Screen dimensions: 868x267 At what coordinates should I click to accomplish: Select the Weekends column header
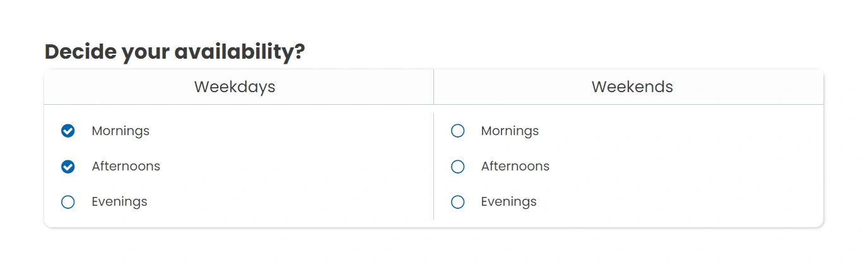(632, 87)
